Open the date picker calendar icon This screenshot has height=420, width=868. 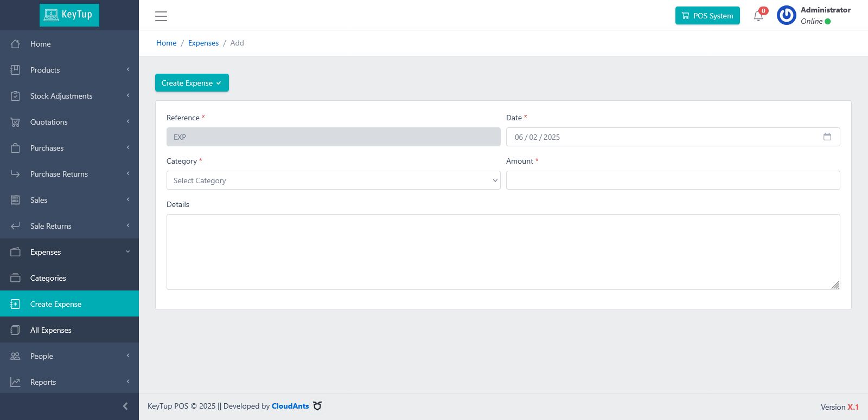(827, 137)
